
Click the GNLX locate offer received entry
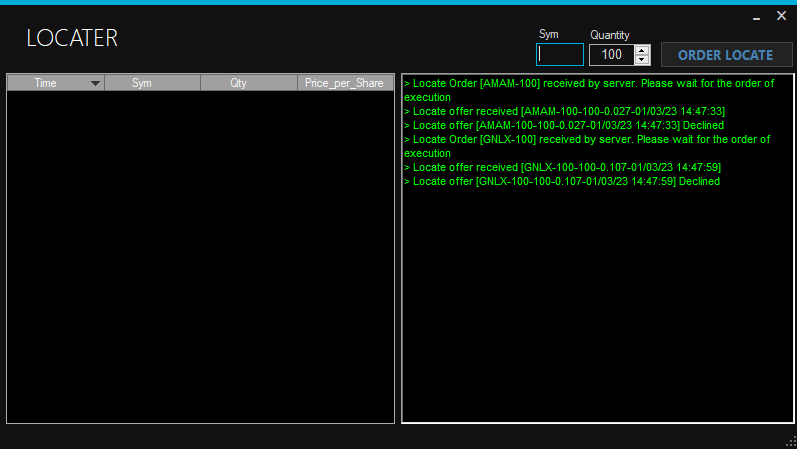[562, 167]
